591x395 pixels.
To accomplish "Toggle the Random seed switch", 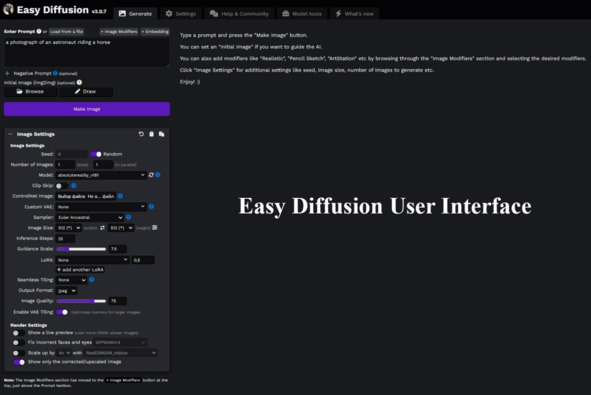I will tap(96, 154).
